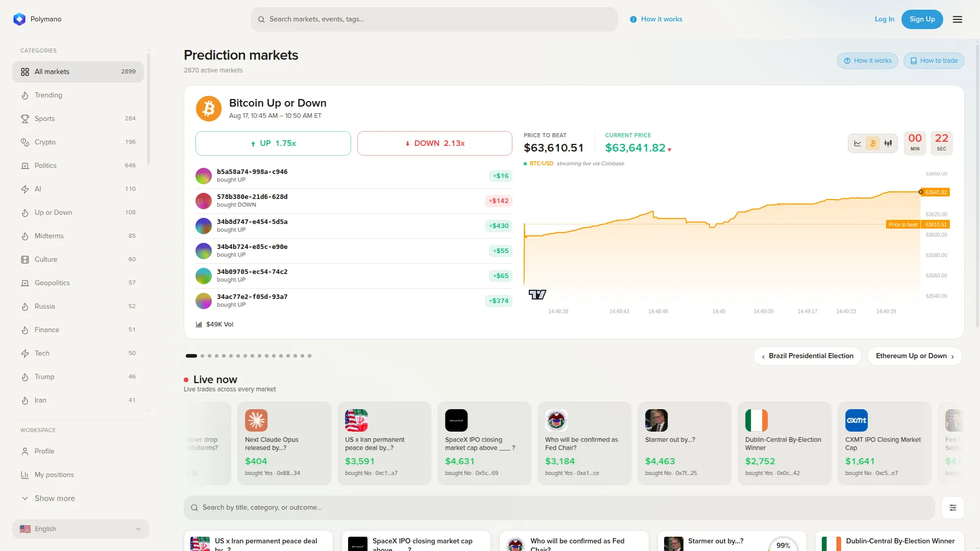Switch chart to line graph view

pyautogui.click(x=857, y=143)
